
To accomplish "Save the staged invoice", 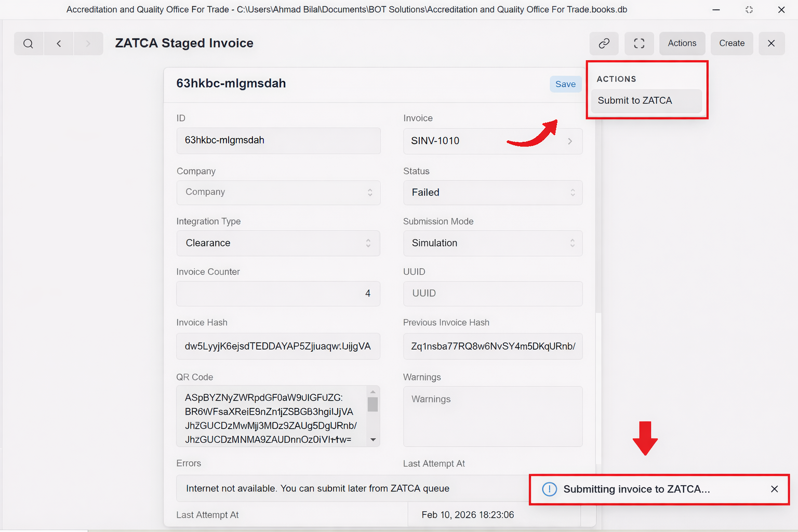I will [565, 84].
